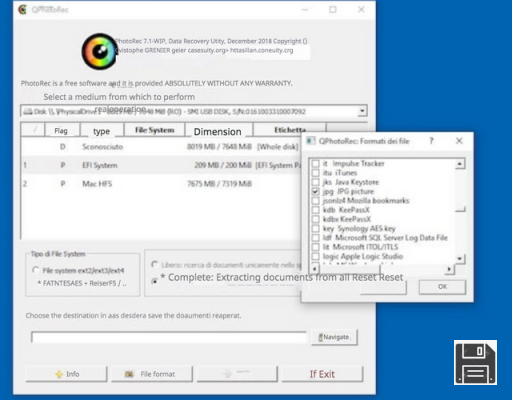This screenshot has height=400, width=512.
Task: Select the EFI System partition row
Action: coord(161,165)
